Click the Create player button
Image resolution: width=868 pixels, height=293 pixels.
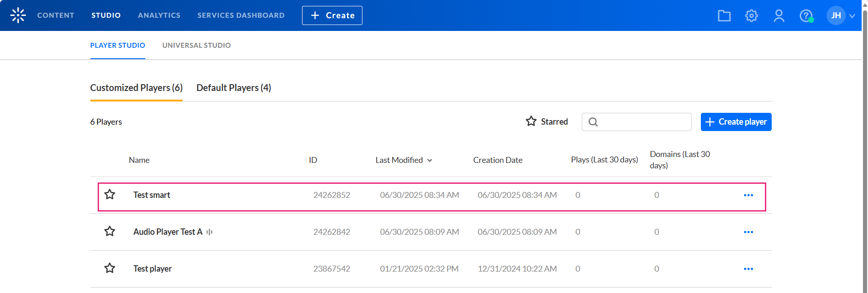736,122
